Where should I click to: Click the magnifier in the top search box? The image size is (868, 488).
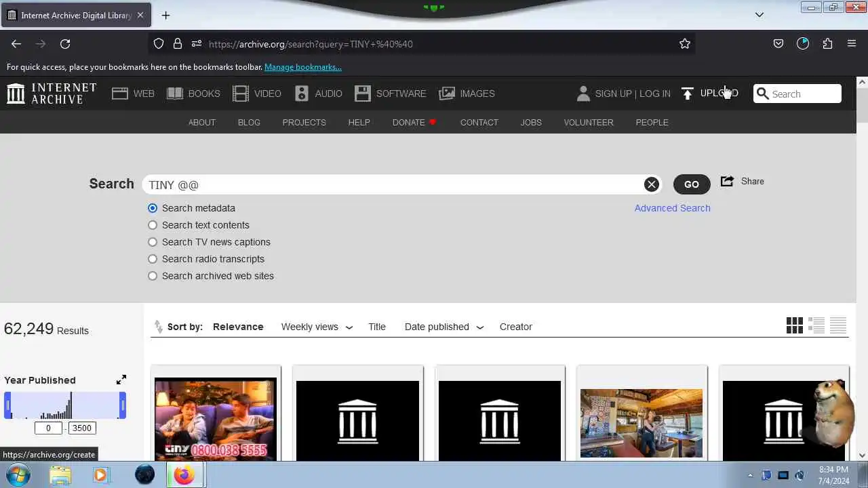pos(763,94)
